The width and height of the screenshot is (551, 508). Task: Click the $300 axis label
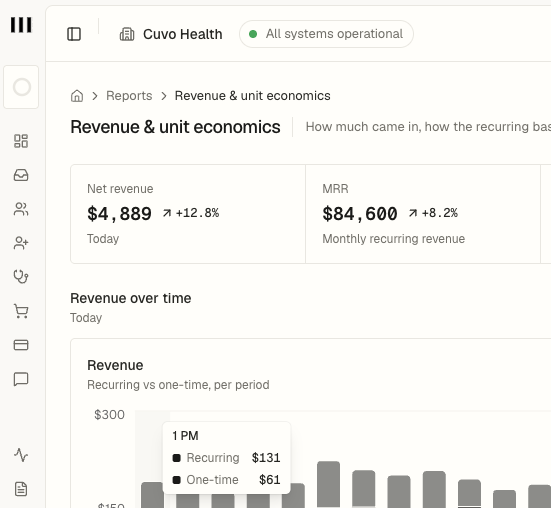tap(109, 415)
